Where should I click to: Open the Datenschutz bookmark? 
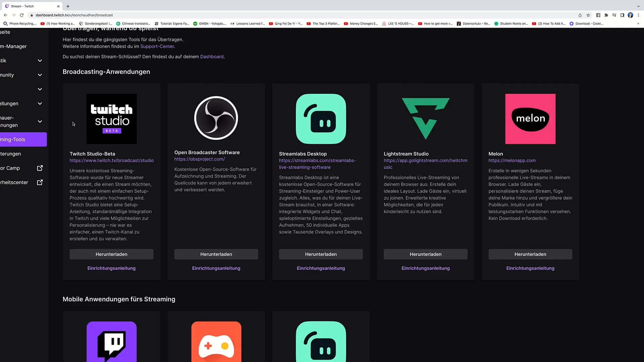pos(473,23)
